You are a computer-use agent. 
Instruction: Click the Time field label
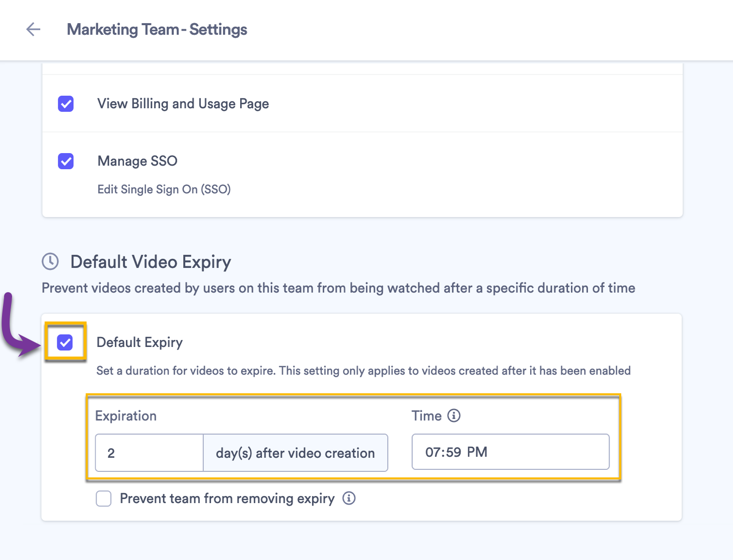click(426, 415)
